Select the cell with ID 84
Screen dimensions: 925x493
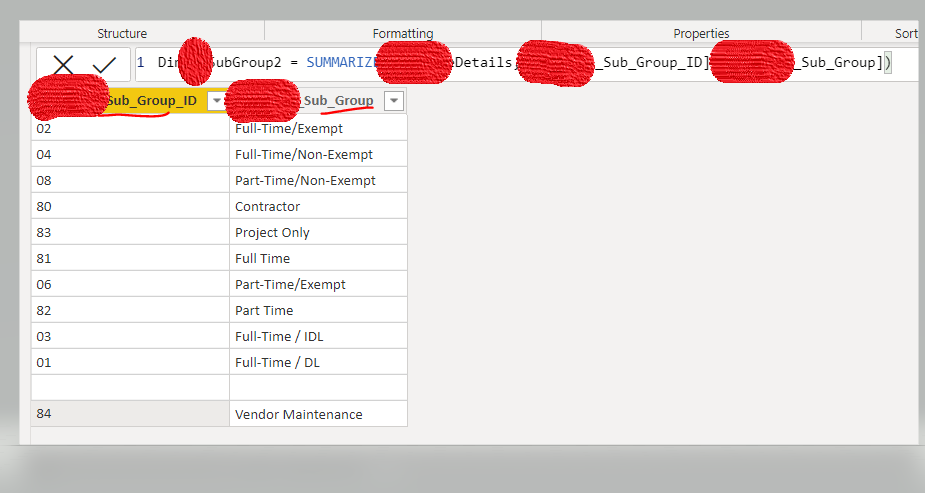point(130,413)
